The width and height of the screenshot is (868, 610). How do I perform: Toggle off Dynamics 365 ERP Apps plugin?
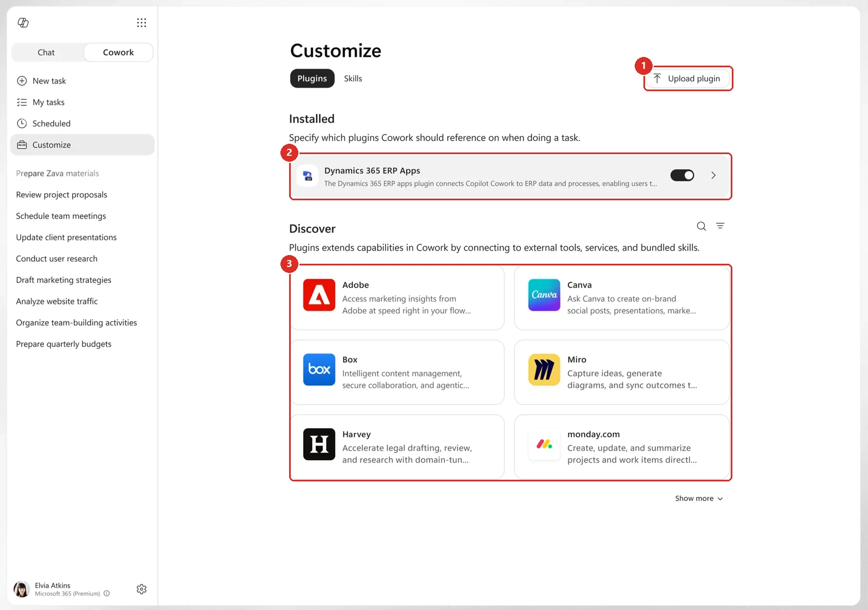click(682, 175)
